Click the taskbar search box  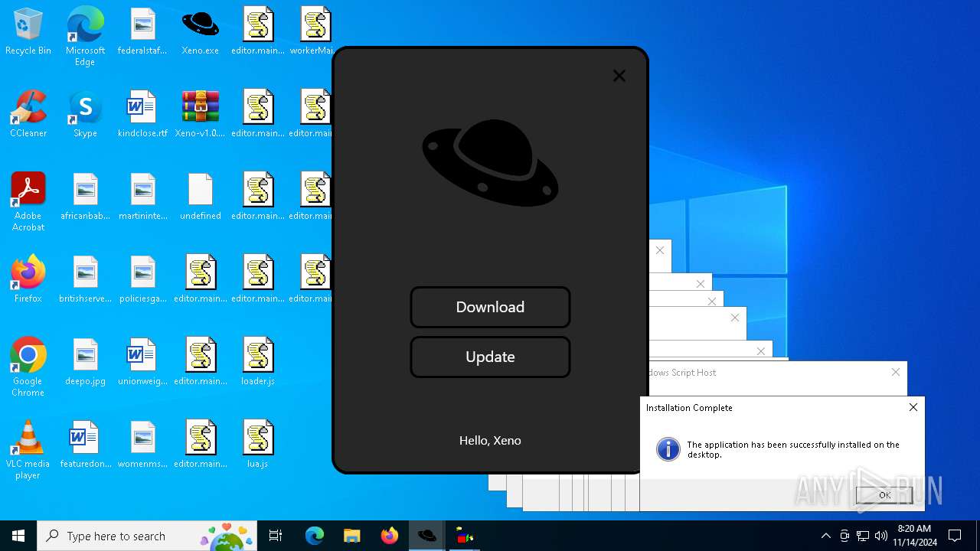149,536
